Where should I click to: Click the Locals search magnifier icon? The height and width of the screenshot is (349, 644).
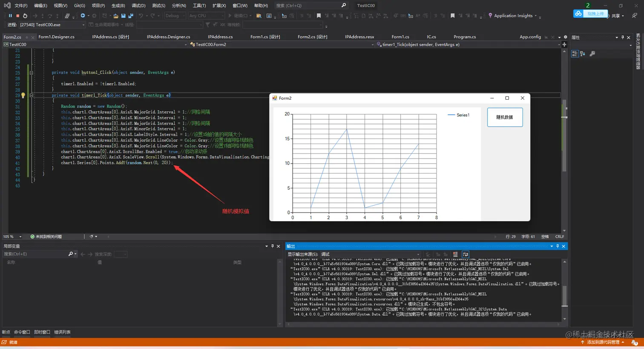pos(71,254)
